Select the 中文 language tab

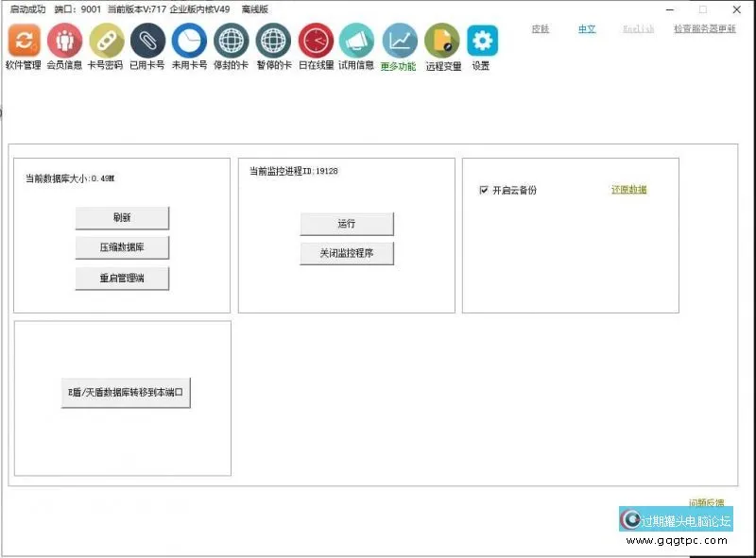click(587, 29)
